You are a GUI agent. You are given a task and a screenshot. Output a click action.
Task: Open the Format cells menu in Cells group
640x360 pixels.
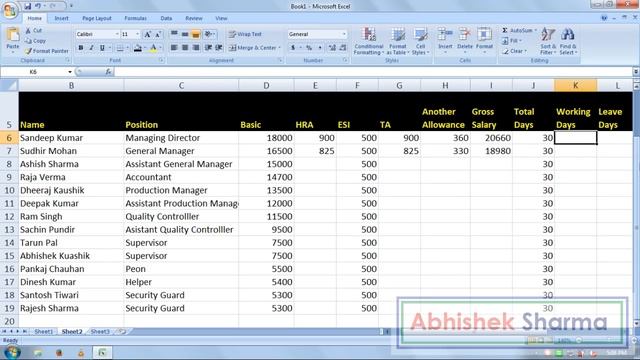484,40
